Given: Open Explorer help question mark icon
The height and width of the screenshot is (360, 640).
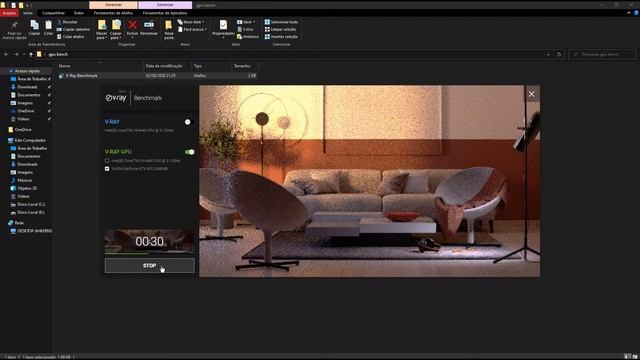Looking at the screenshot, I should 636,13.
